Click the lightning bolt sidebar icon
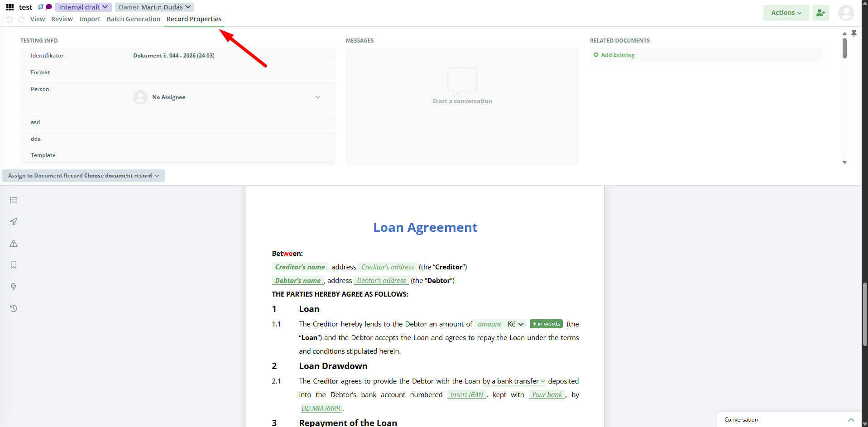 point(14,287)
